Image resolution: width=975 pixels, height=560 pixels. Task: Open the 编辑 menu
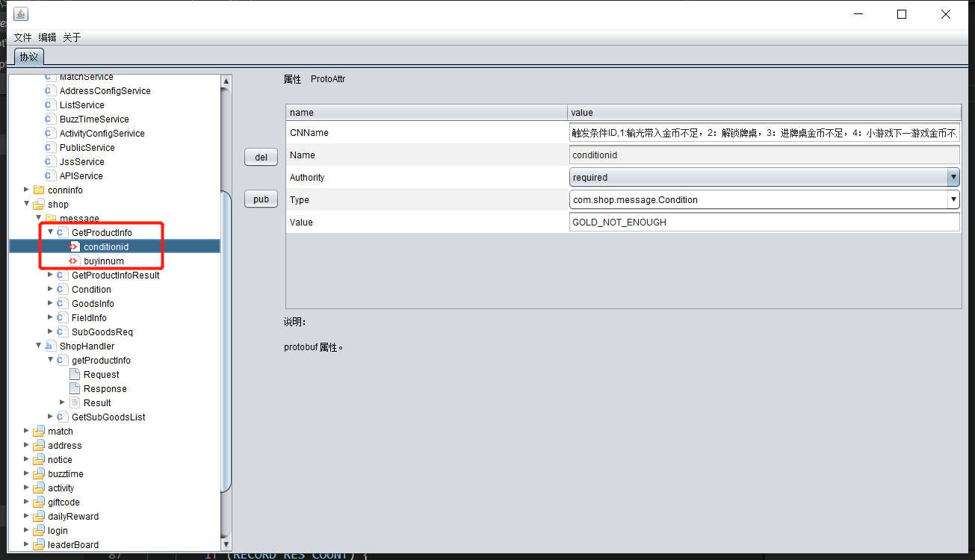pos(48,37)
